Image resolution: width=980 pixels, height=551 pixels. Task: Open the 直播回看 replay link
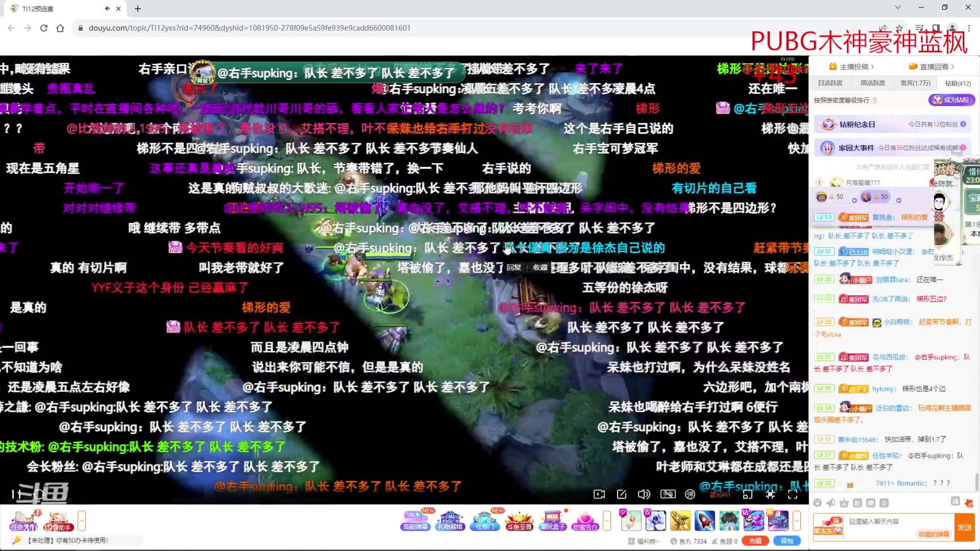tap(932, 67)
